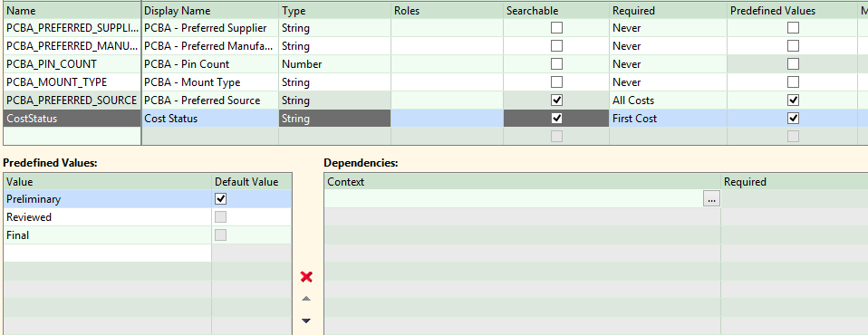Viewport: 868px width, 335px height.
Task: Toggle Predefined Values for PCBA - Mount Type
Action: pyautogui.click(x=794, y=82)
